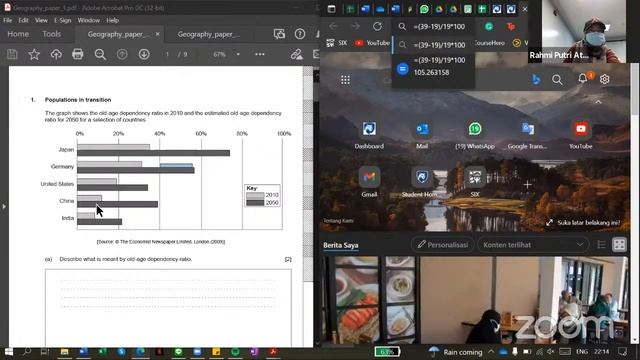
Task: Click the PDF answer box under question (a)
Action: (168, 307)
